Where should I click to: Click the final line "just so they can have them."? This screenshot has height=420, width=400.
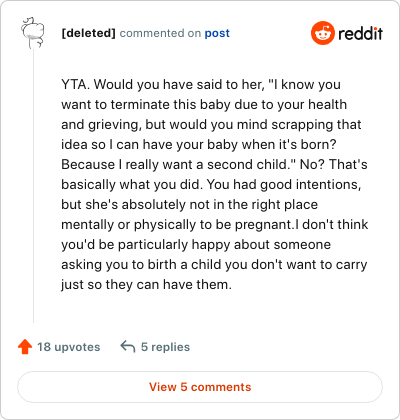click(x=146, y=285)
